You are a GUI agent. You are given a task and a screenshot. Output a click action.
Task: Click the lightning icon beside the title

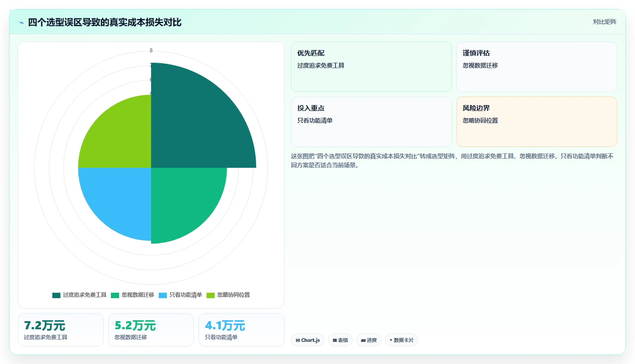[x=22, y=23]
